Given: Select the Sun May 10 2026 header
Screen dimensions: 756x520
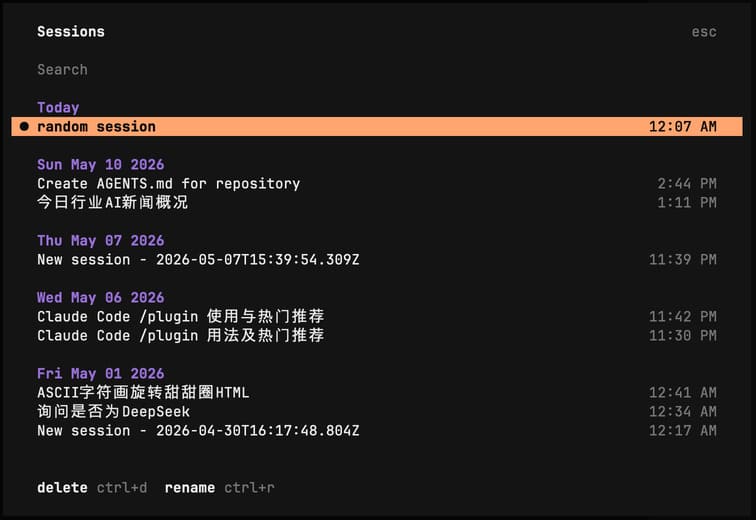Looking at the screenshot, I should (101, 164).
